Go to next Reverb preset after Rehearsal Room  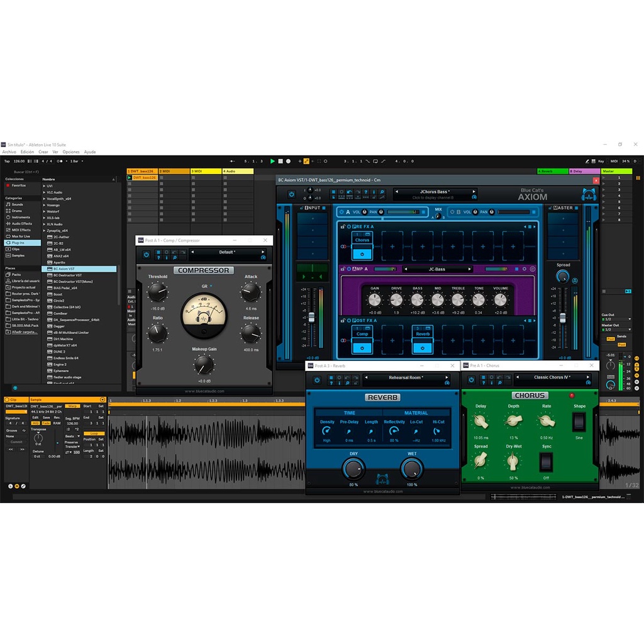447,377
